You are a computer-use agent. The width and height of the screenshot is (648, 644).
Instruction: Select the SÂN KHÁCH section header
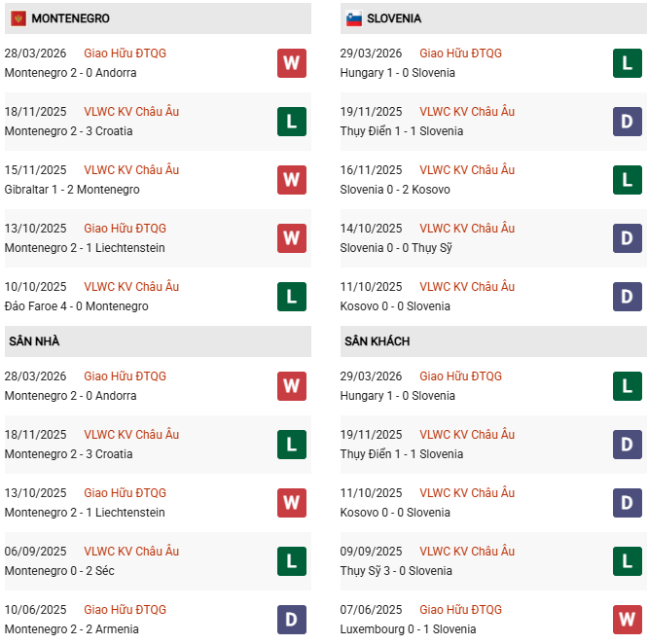[x=377, y=341]
